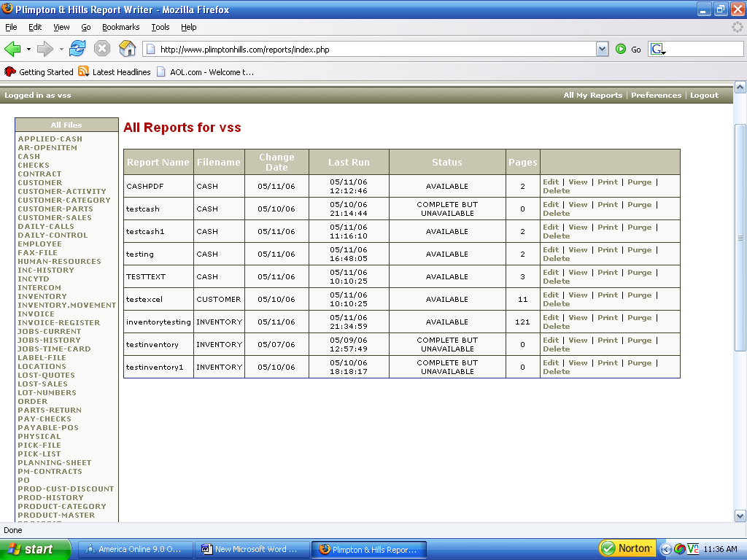Select APPLIED-CASH in the All Files list
Screen dimensions: 747x560
pos(50,139)
